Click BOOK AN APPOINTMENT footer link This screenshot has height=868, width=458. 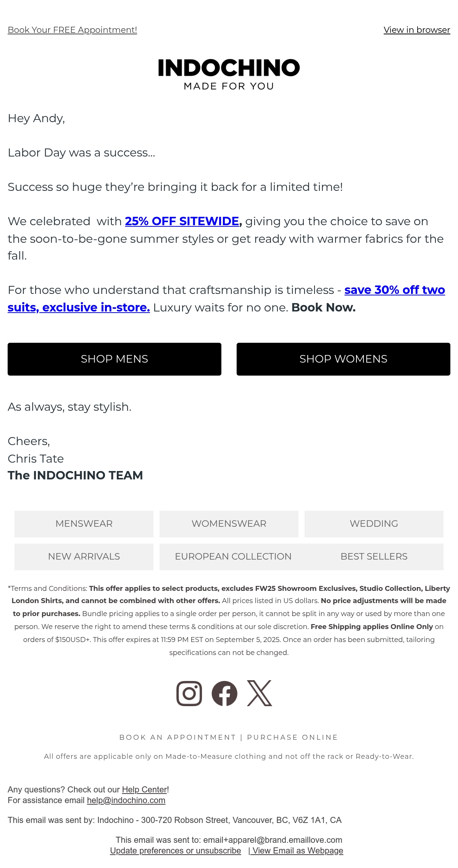click(x=178, y=737)
